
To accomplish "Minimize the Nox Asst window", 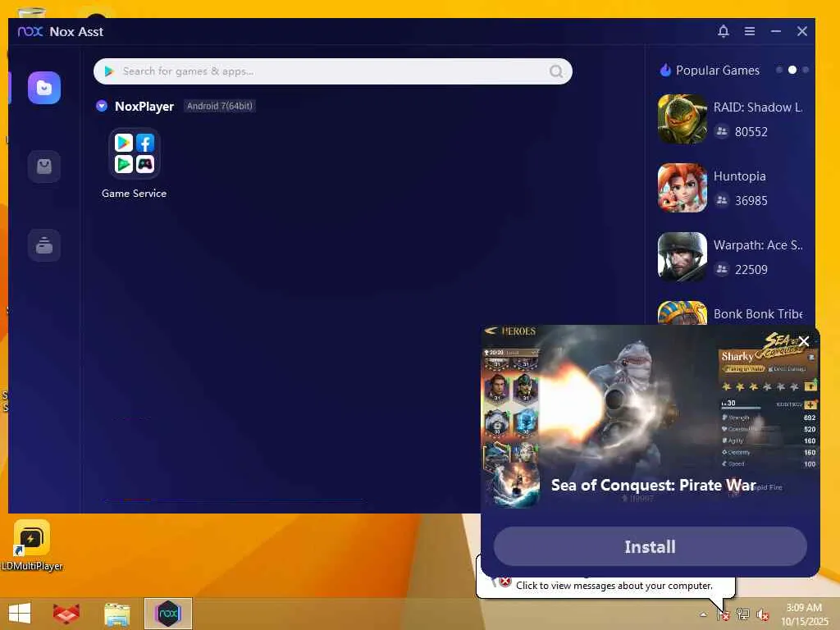I will click(x=776, y=31).
